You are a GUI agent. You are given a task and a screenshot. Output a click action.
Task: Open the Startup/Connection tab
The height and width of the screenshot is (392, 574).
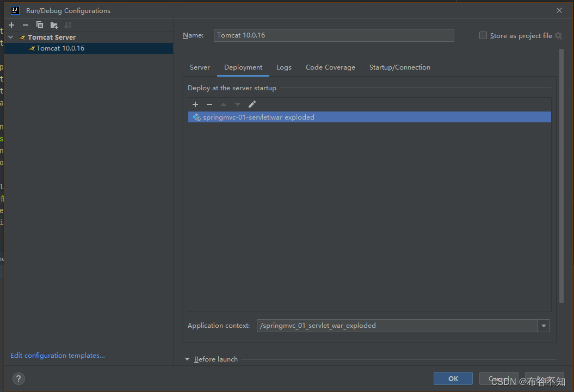[x=400, y=67]
